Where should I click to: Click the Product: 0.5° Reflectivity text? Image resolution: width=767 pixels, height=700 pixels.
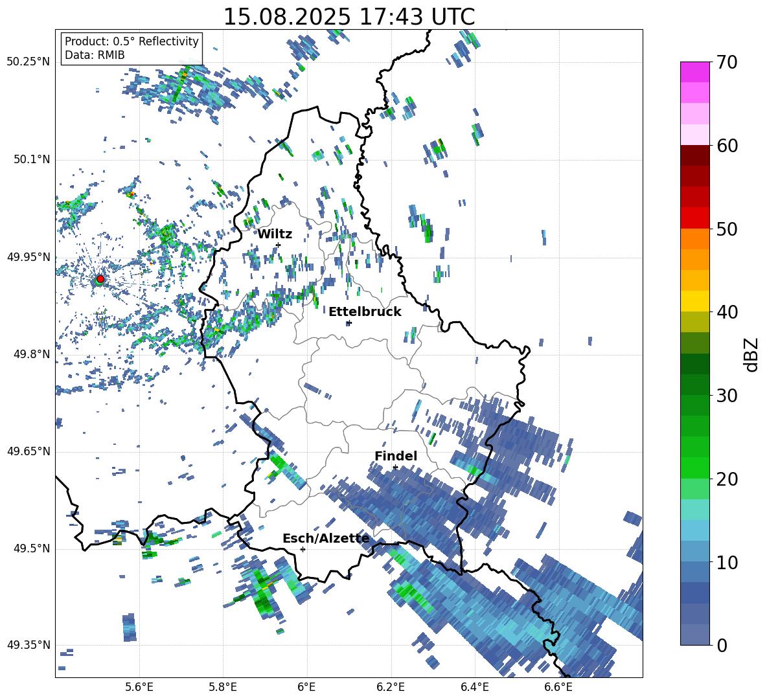click(132, 41)
